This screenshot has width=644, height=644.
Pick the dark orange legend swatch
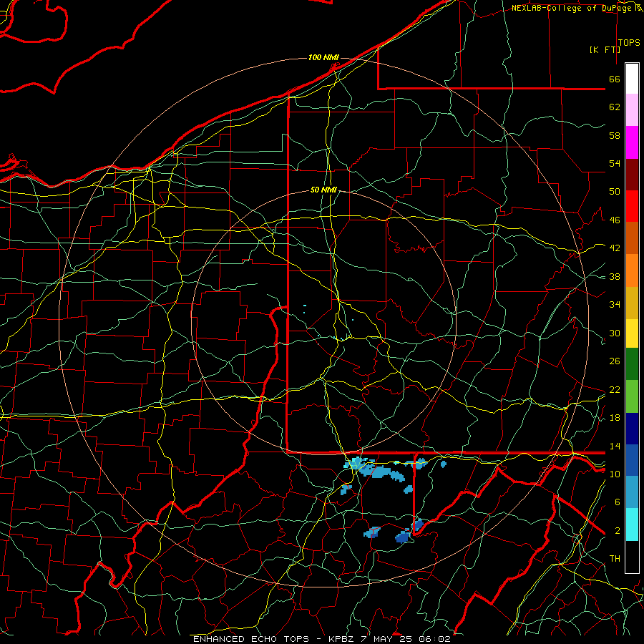pos(632,238)
